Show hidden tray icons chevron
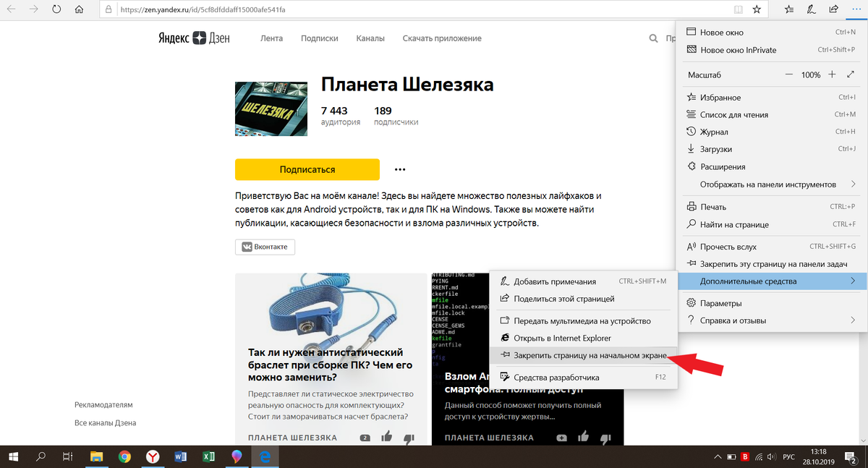The height and width of the screenshot is (468, 868). (x=716, y=457)
